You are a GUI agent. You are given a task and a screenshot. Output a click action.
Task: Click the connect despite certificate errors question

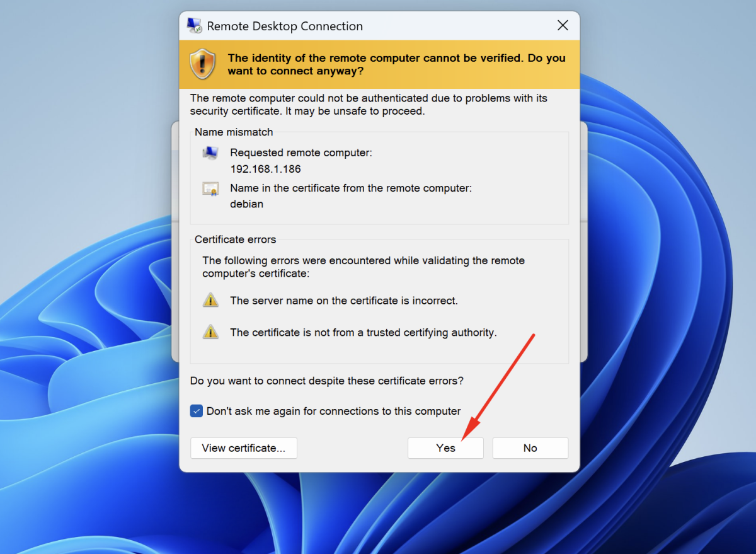click(x=326, y=381)
